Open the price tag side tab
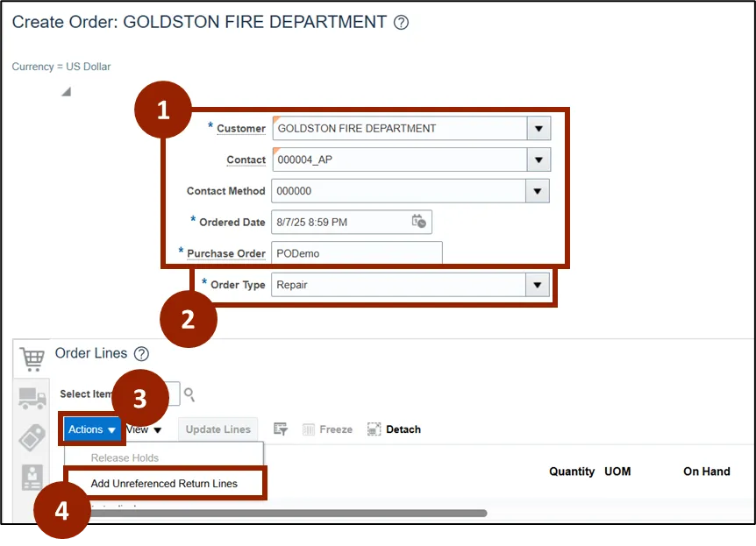The image size is (756, 546). coord(32,437)
